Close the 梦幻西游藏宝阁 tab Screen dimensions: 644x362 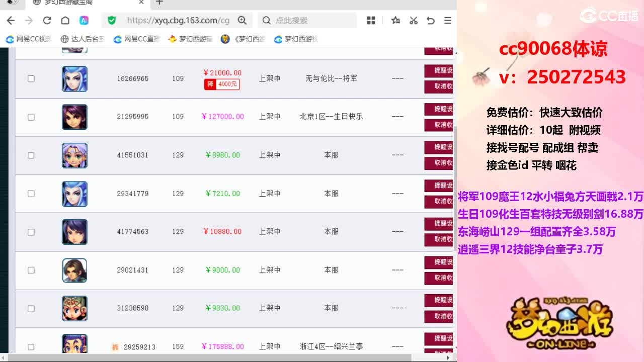click(141, 3)
